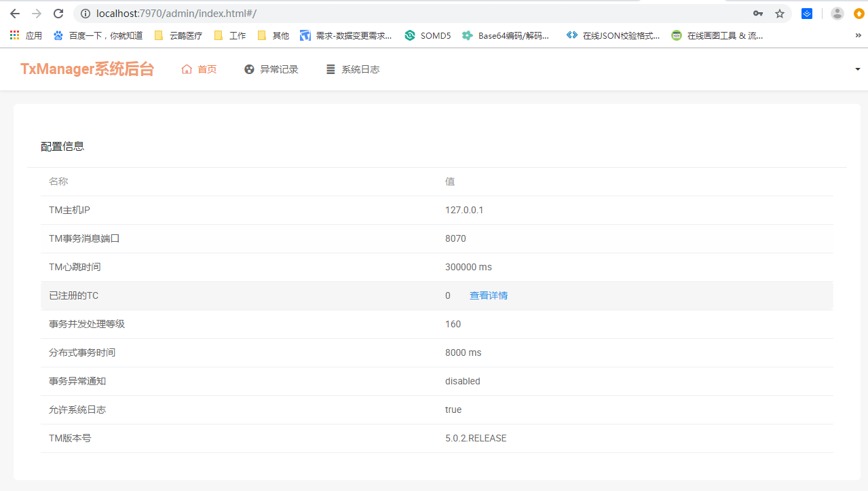Open the Base64编码/解码 bookmark
The width and height of the screenshot is (868, 491).
pyautogui.click(x=506, y=35)
